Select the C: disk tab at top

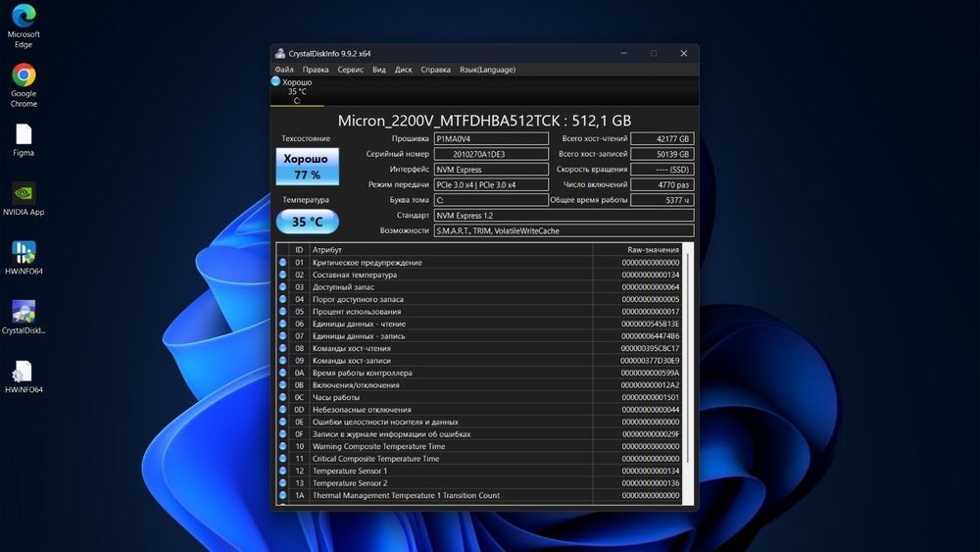297,91
